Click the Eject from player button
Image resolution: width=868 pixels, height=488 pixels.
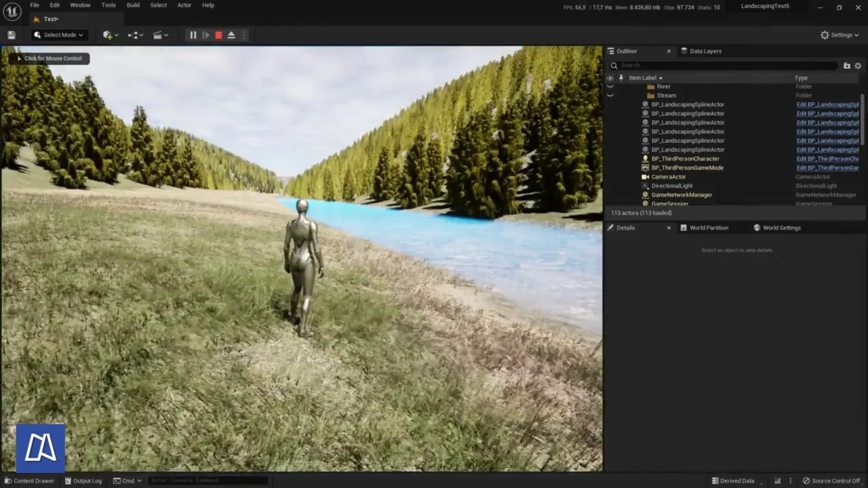231,35
